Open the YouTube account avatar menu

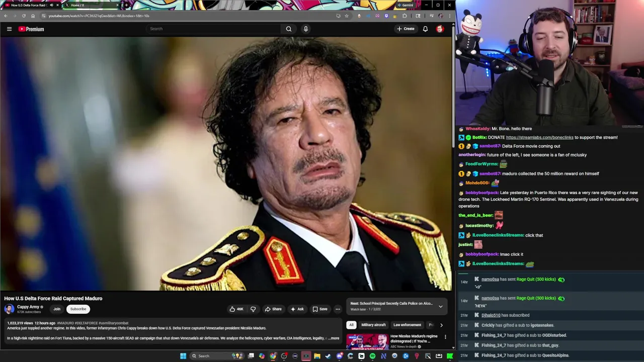point(440,29)
